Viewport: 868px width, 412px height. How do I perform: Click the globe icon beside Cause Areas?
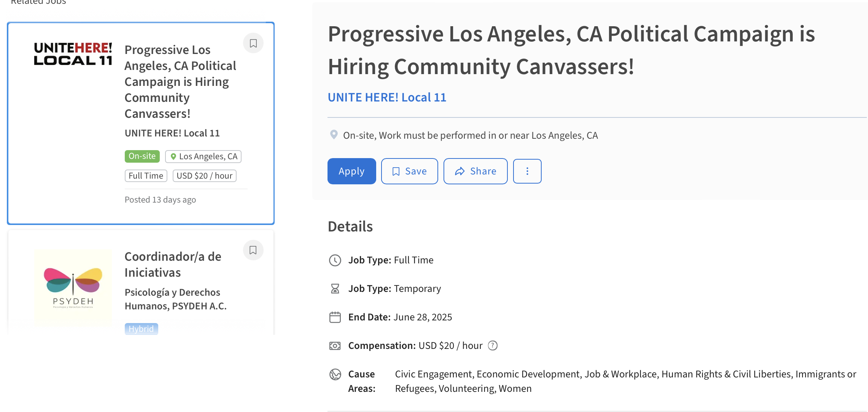click(x=335, y=374)
